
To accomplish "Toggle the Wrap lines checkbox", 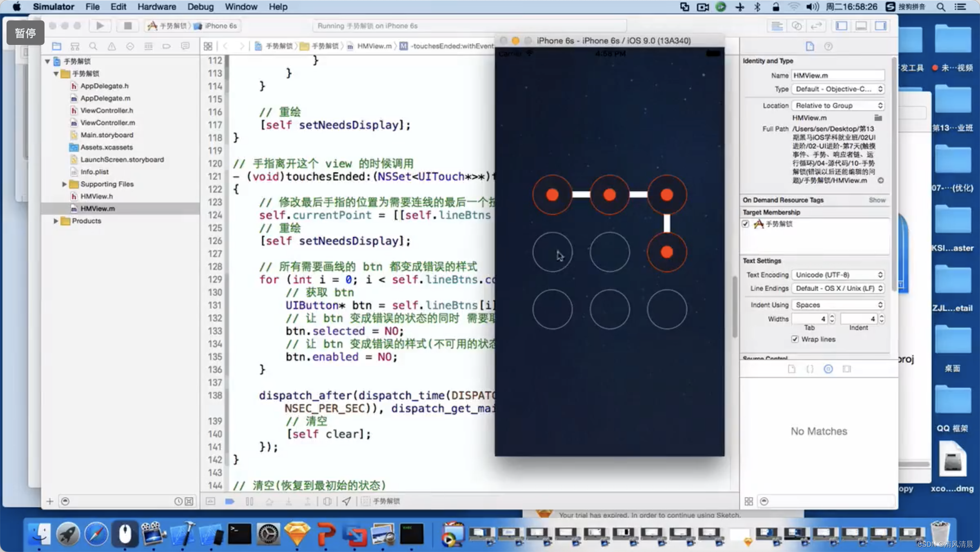I will point(795,339).
